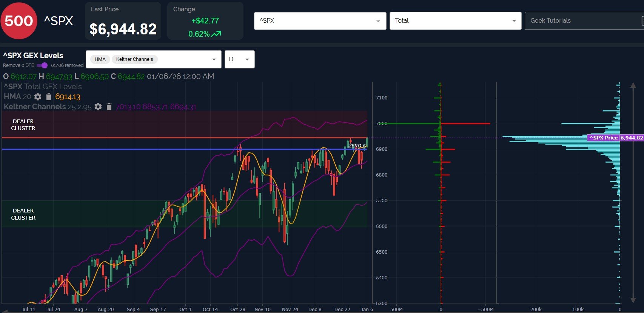Click the red 500 logo circle
The image size is (644, 313).
tap(19, 21)
